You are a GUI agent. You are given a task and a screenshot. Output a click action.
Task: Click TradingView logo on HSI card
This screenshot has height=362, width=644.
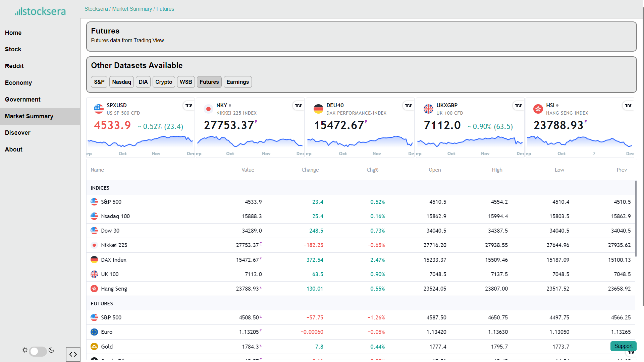click(628, 106)
